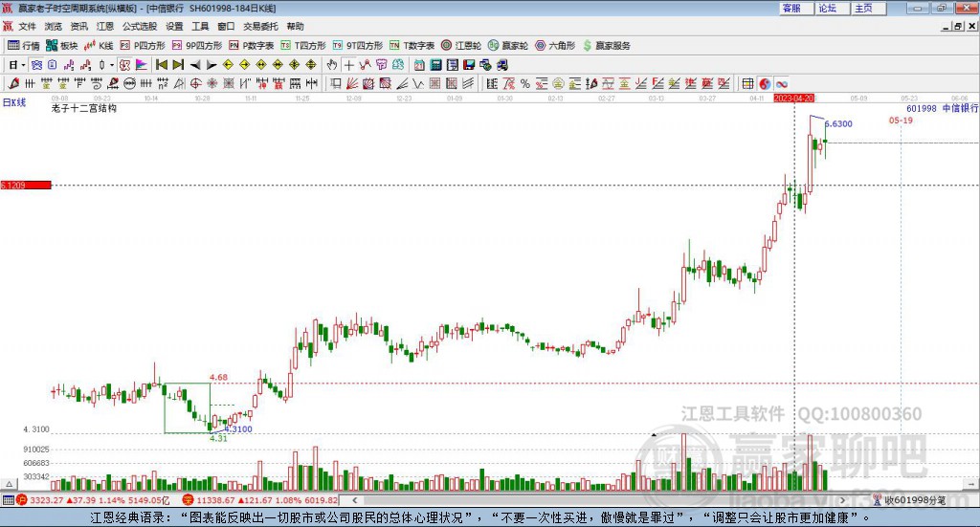Jump to first bar icon

point(161,65)
